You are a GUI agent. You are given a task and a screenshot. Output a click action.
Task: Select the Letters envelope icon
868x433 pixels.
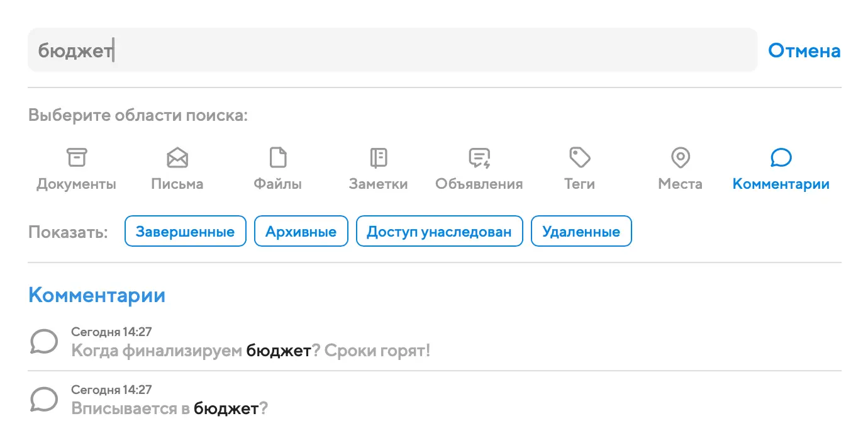177,157
